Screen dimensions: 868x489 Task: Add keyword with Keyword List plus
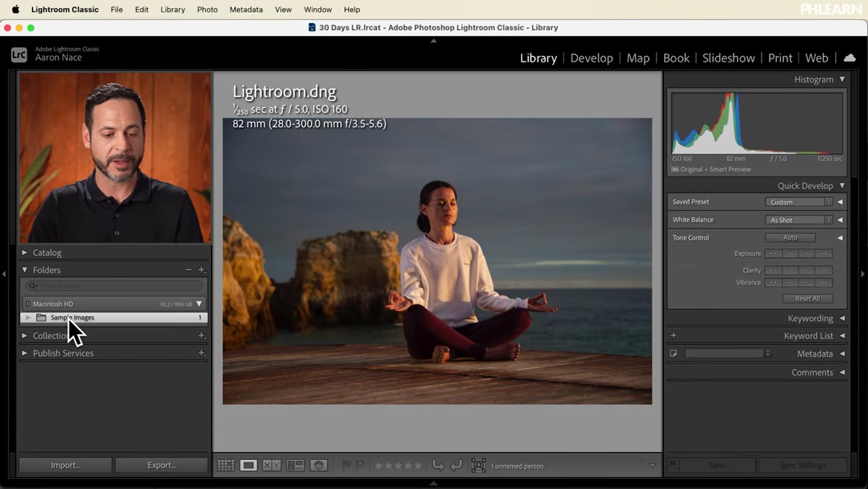pyautogui.click(x=673, y=336)
